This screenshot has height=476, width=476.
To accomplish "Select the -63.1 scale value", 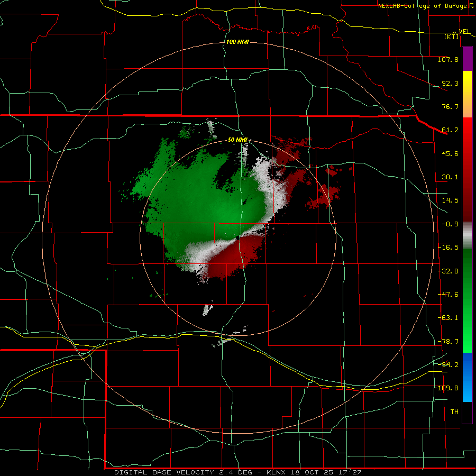I will pos(448,318).
